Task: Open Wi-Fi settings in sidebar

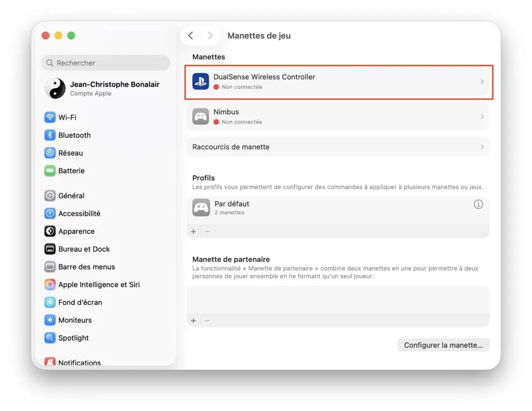Action: [x=67, y=117]
